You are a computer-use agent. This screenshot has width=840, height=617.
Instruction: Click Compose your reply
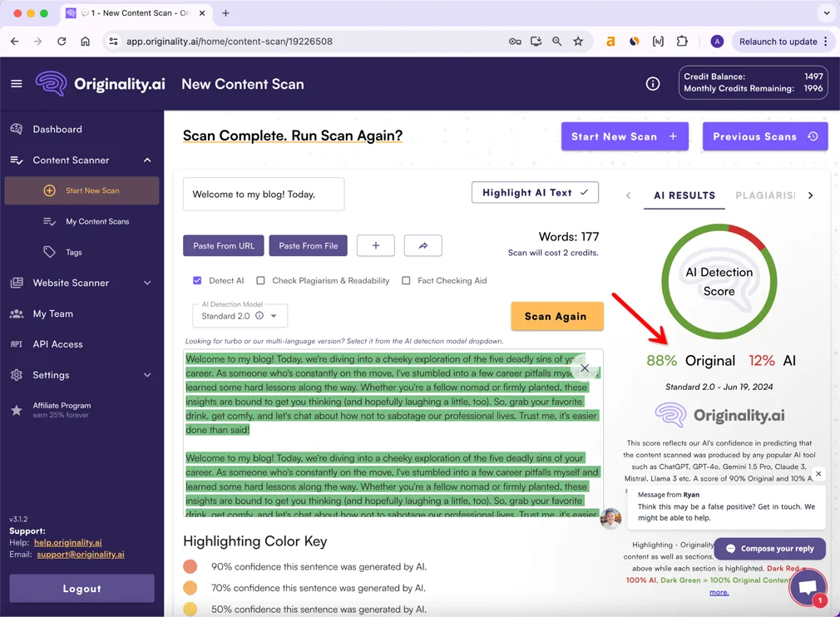(770, 549)
